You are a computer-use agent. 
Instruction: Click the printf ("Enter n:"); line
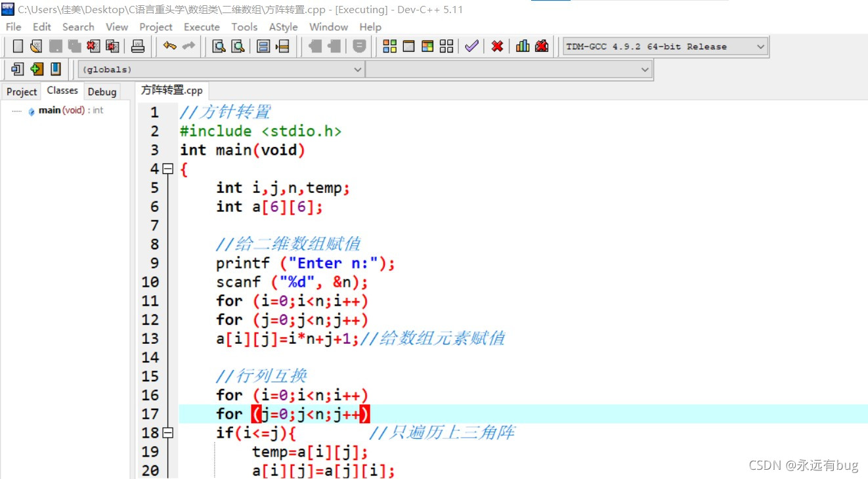(306, 263)
